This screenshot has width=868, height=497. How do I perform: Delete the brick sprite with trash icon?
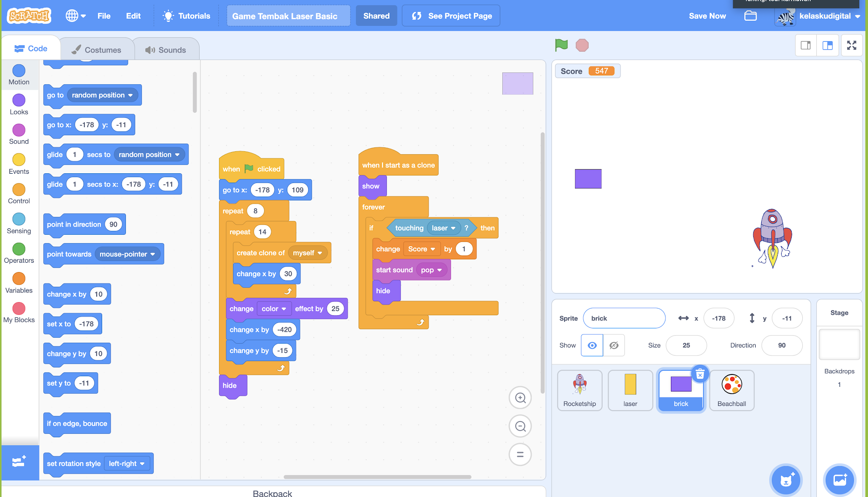(700, 374)
